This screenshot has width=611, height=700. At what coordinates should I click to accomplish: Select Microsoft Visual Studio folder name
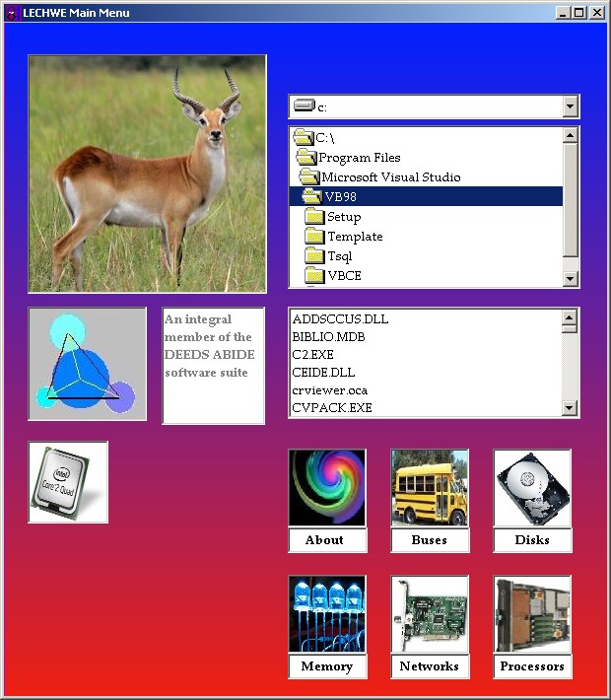(391, 177)
